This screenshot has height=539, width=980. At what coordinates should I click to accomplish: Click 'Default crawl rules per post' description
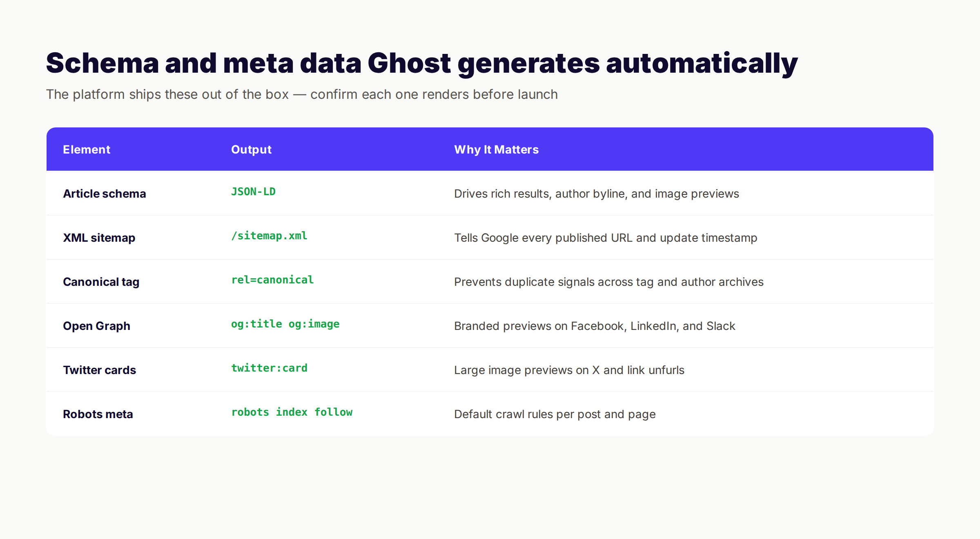(x=555, y=414)
